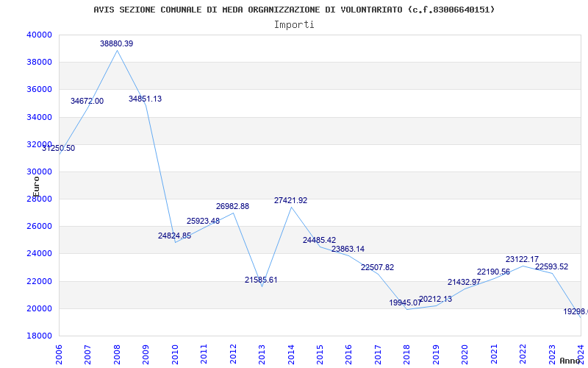Screen dimensions: 588x368
Task: Click x-axis year 2010
Action: point(175,354)
